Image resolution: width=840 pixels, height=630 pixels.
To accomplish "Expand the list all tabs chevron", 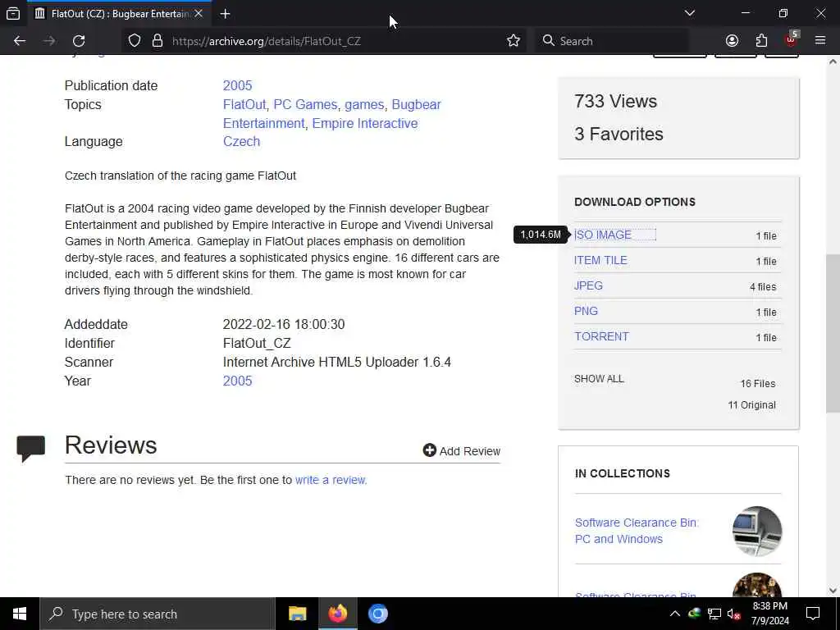I will (689, 13).
